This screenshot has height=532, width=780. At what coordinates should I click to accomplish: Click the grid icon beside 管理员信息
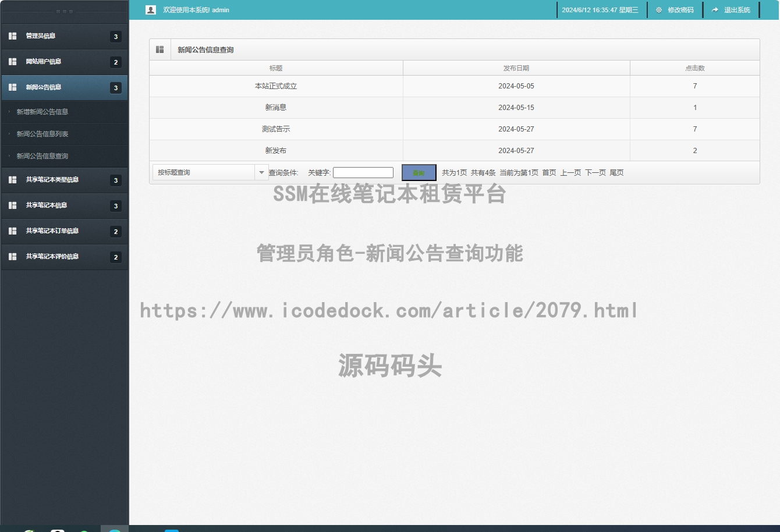click(x=13, y=36)
